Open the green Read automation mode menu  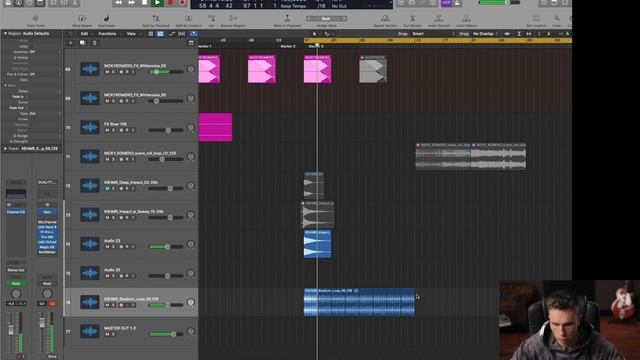16,283
